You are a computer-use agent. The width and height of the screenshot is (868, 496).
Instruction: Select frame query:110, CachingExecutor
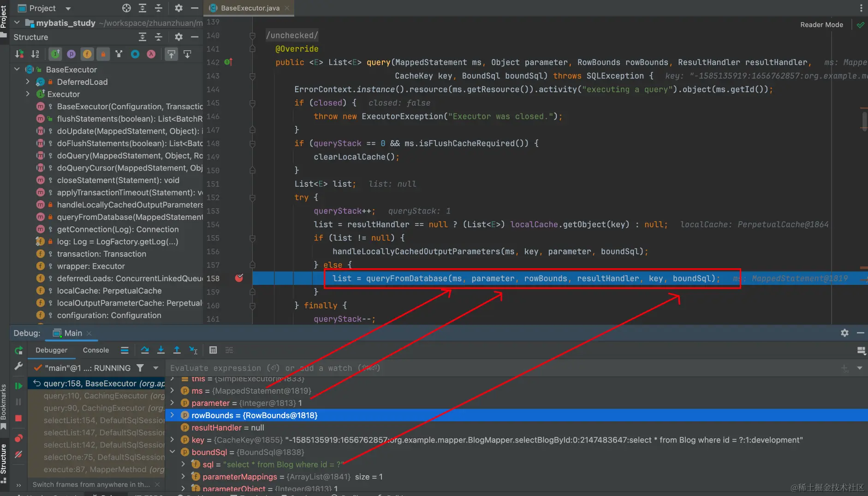tap(97, 396)
